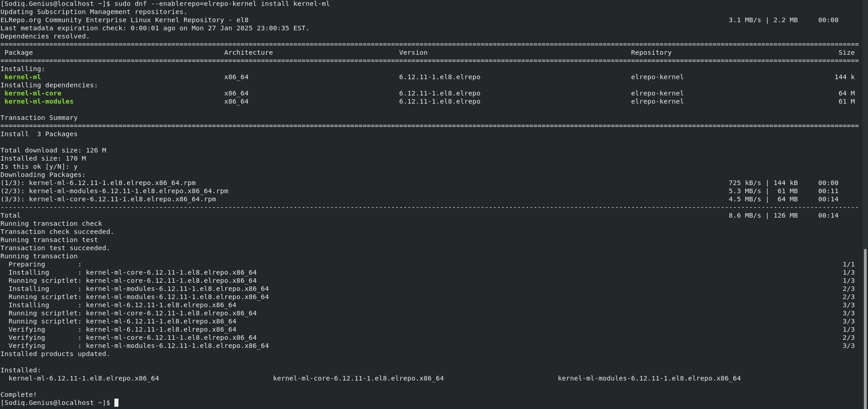Click the Repository column header

651,52
